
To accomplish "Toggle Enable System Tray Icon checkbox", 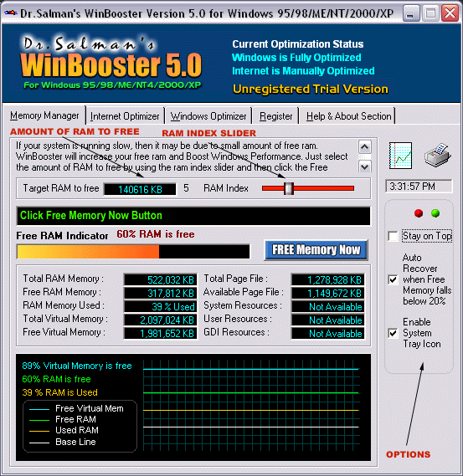I will (x=393, y=333).
